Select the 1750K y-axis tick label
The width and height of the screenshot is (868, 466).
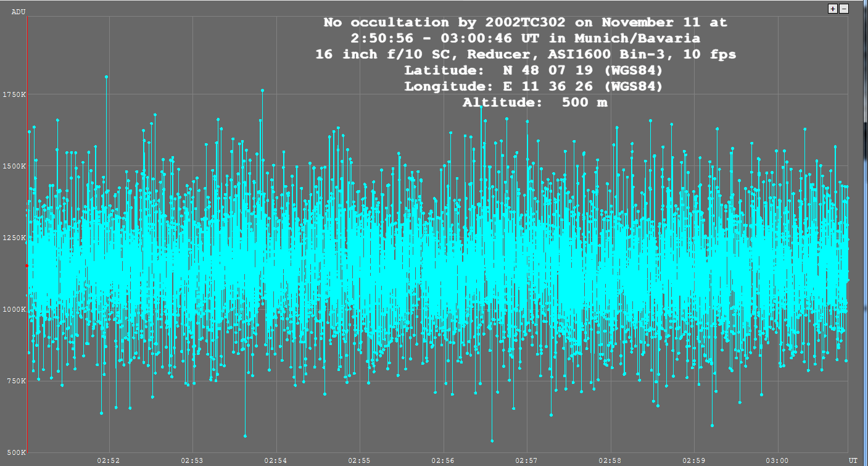tap(14, 94)
